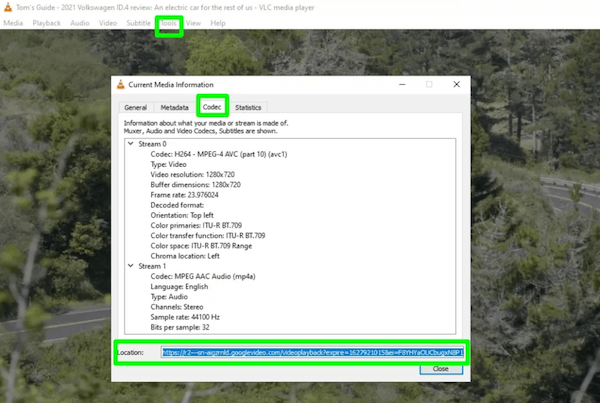Collapse the Stream 0 tree node

130,144
